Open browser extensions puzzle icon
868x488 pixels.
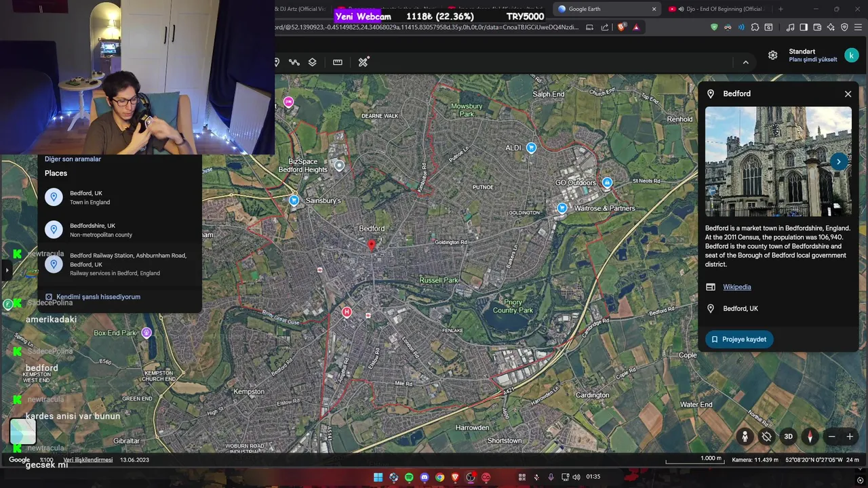click(755, 27)
